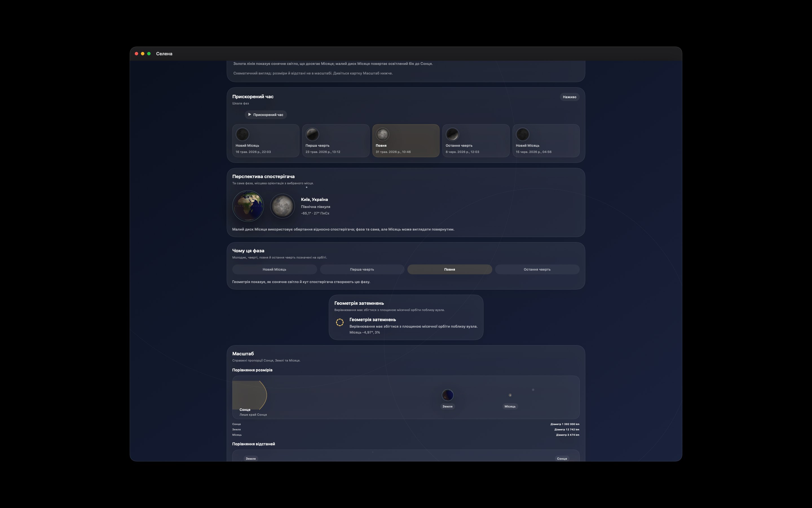Click the Місяць label in size comparison
This screenshot has height=508, width=812.
tap(510, 406)
